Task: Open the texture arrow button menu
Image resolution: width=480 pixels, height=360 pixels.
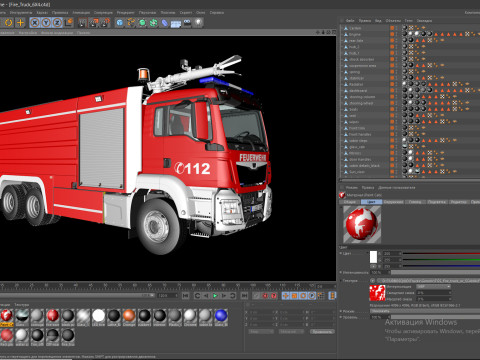Action: click(373, 281)
